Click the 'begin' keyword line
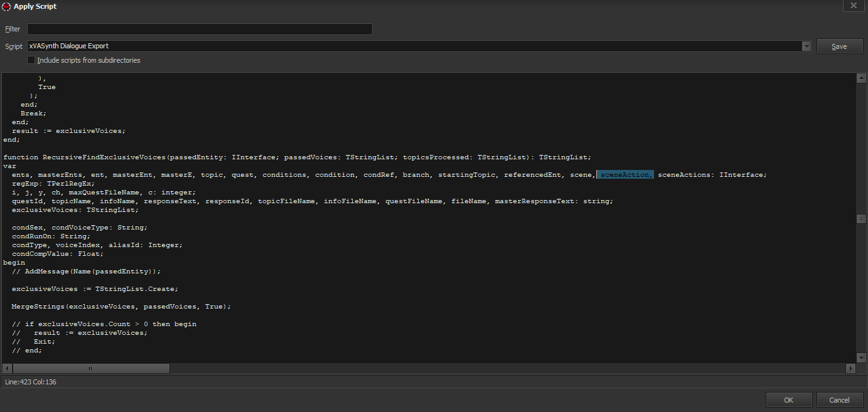The image size is (868, 412). (14, 263)
